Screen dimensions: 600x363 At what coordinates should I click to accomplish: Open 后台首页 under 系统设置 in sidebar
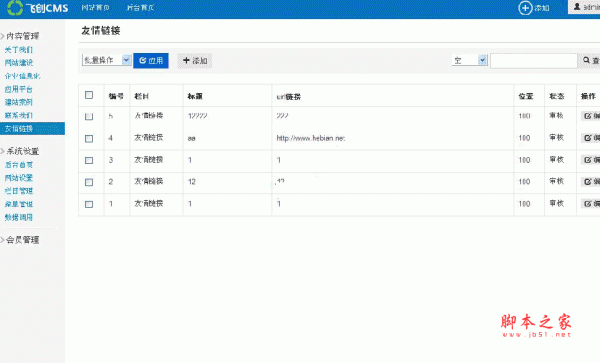click(x=19, y=165)
